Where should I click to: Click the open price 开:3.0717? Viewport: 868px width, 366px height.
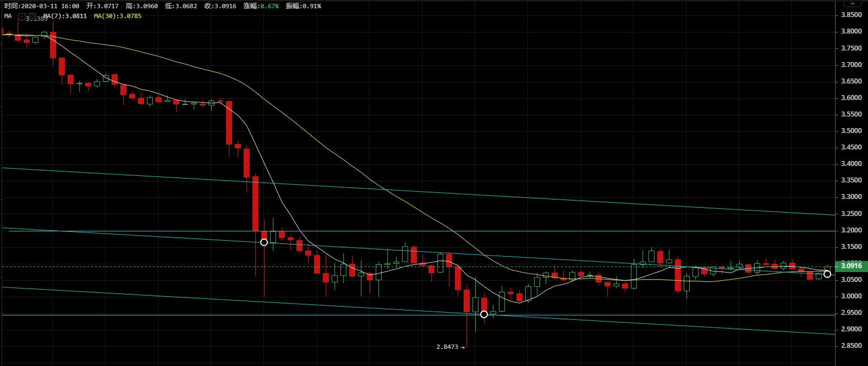coord(102,6)
